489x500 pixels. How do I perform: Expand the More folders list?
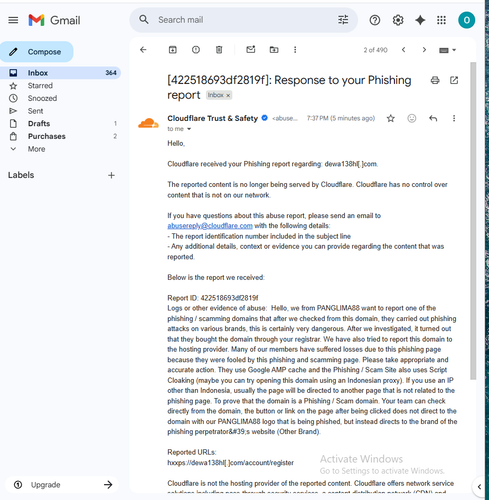point(36,149)
